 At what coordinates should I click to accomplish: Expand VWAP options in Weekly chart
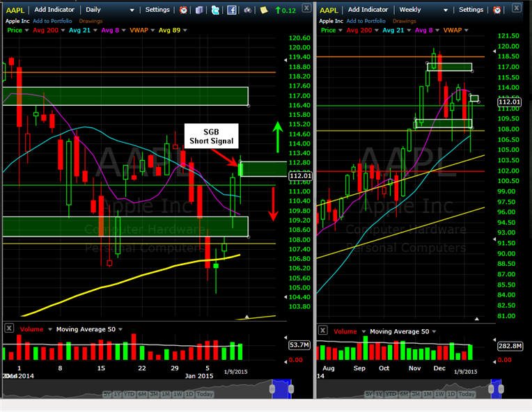[x=466, y=30]
